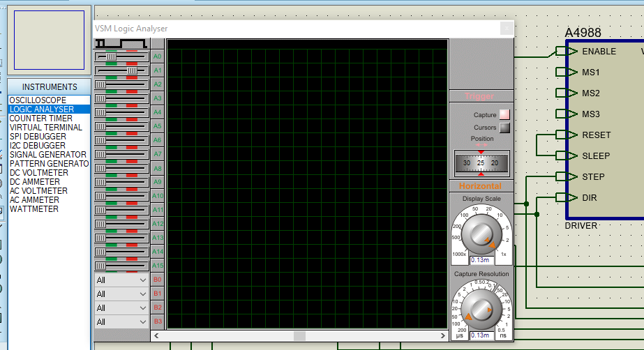
Task: Click the B0 bus label
Action: click(x=157, y=280)
